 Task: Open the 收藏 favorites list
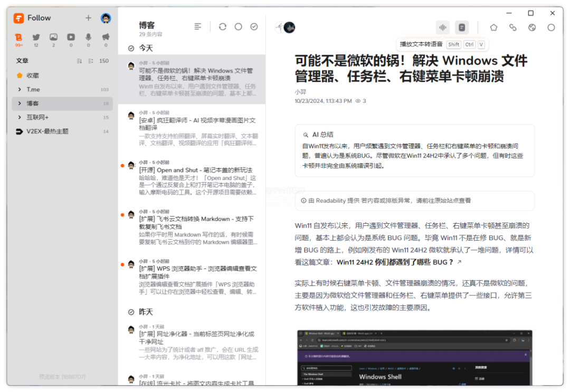click(33, 75)
